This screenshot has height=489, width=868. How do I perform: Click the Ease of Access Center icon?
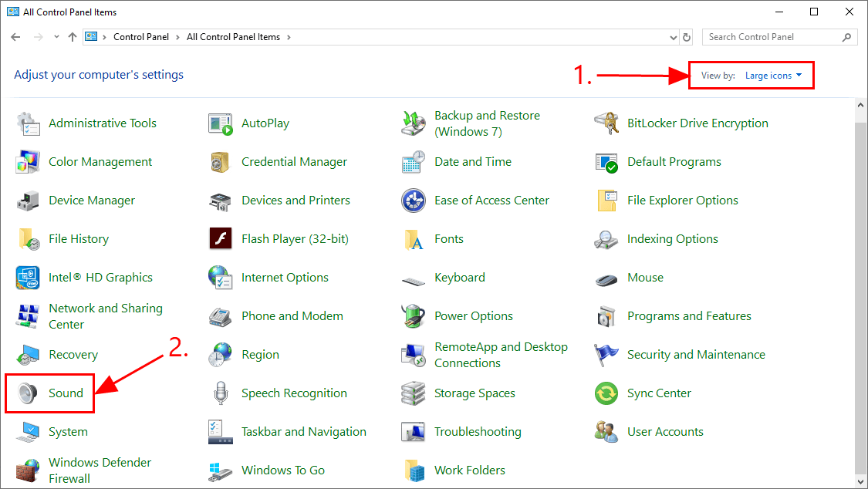(414, 201)
